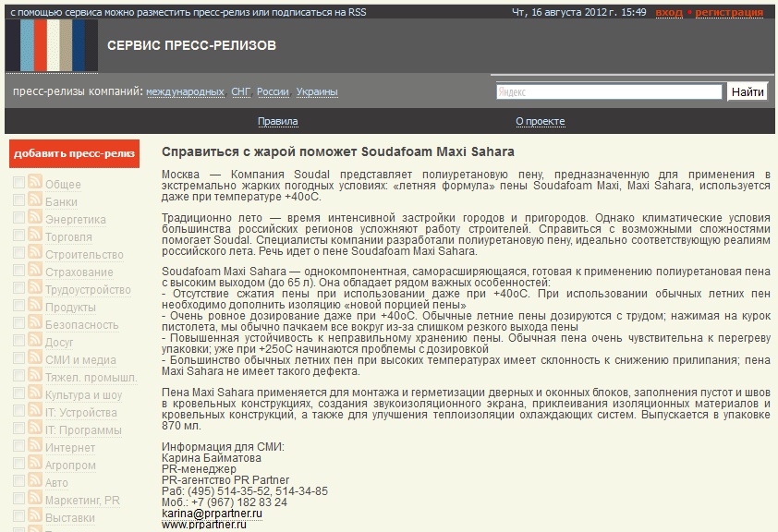Open the Культура и шоу category link

(x=83, y=395)
